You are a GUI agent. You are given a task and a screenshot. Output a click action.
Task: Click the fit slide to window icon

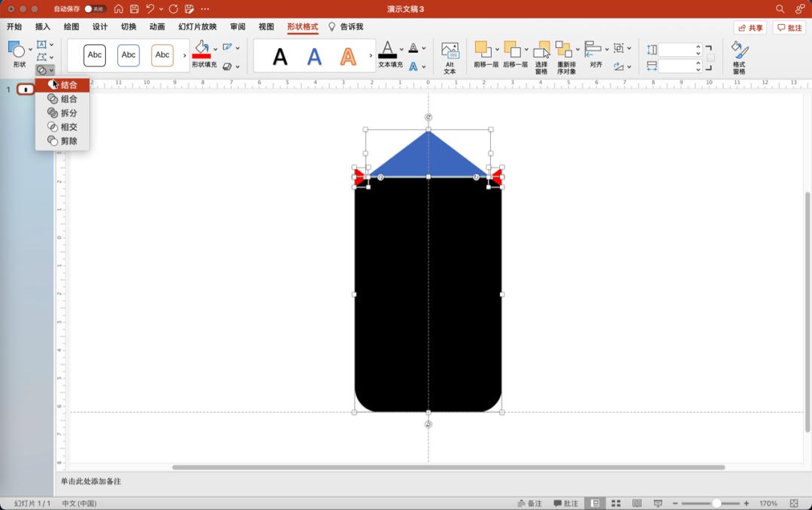click(794, 503)
